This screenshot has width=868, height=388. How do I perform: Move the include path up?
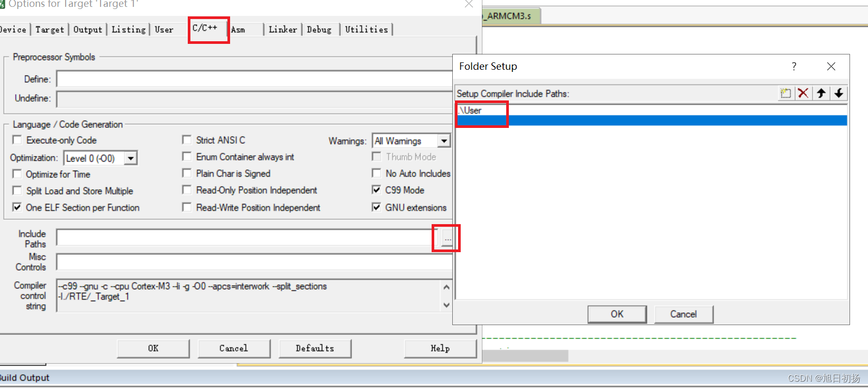[x=821, y=94]
